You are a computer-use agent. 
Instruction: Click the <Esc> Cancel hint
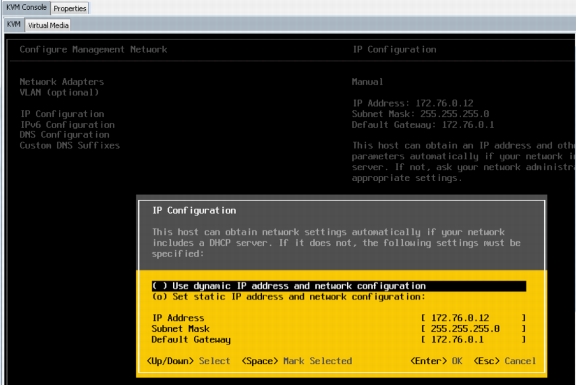[x=505, y=361]
